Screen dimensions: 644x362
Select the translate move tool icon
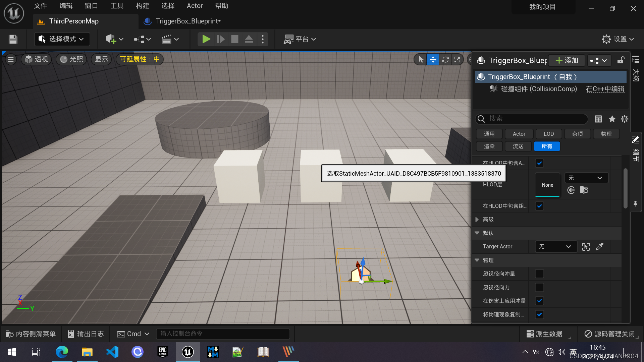point(433,60)
